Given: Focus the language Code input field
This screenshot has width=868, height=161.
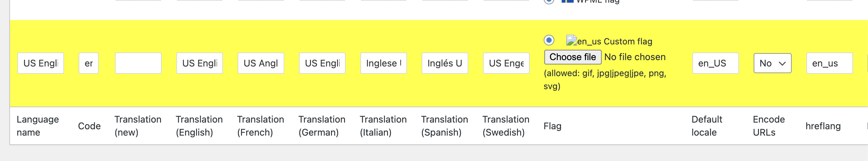Looking at the screenshot, I should 89,63.
